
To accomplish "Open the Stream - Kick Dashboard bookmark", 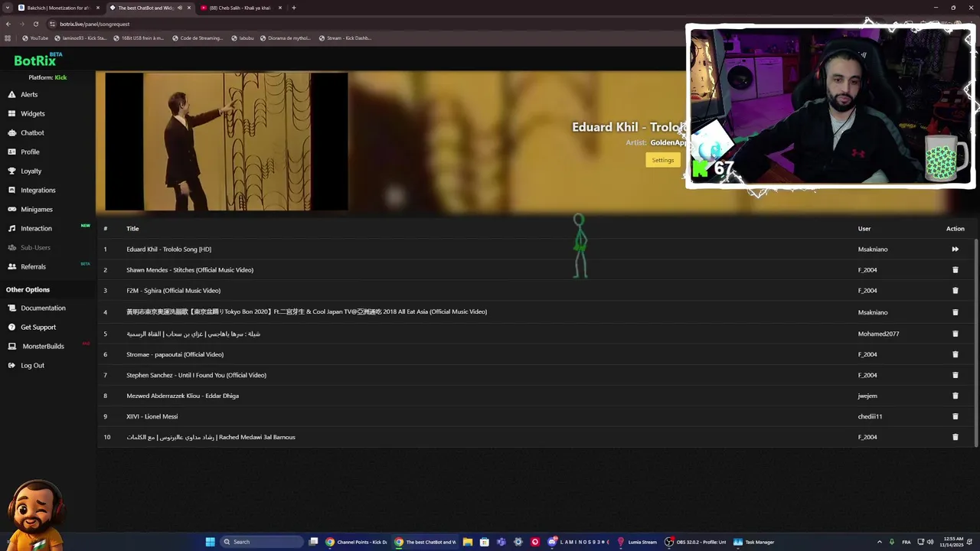I will [344, 37].
